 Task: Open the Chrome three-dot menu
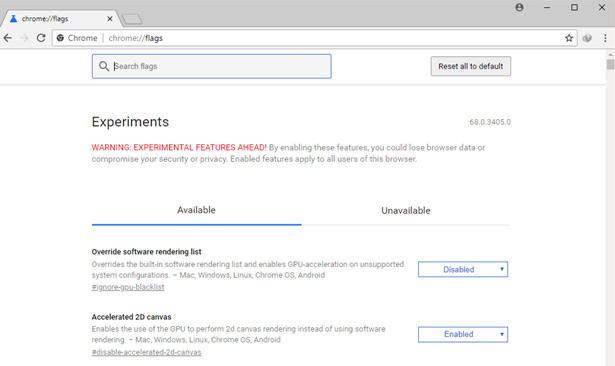(x=605, y=38)
